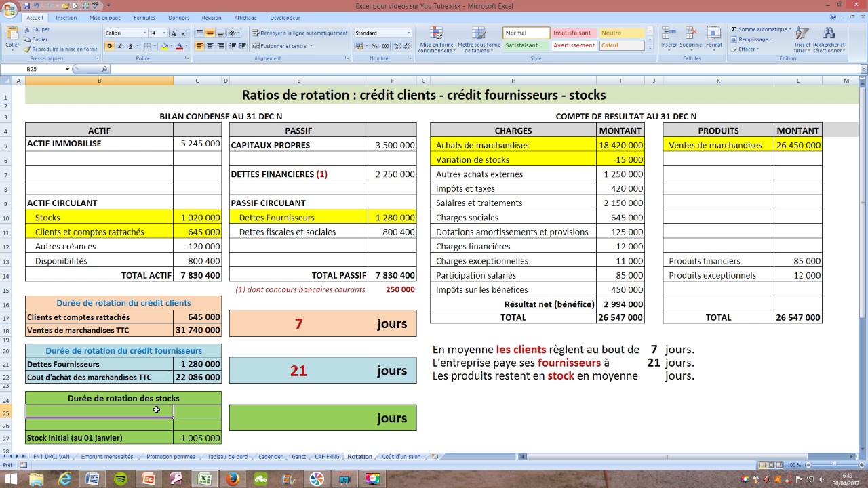Open Firefox from the taskbar
The width and height of the screenshot is (868, 488).
pos(233,479)
